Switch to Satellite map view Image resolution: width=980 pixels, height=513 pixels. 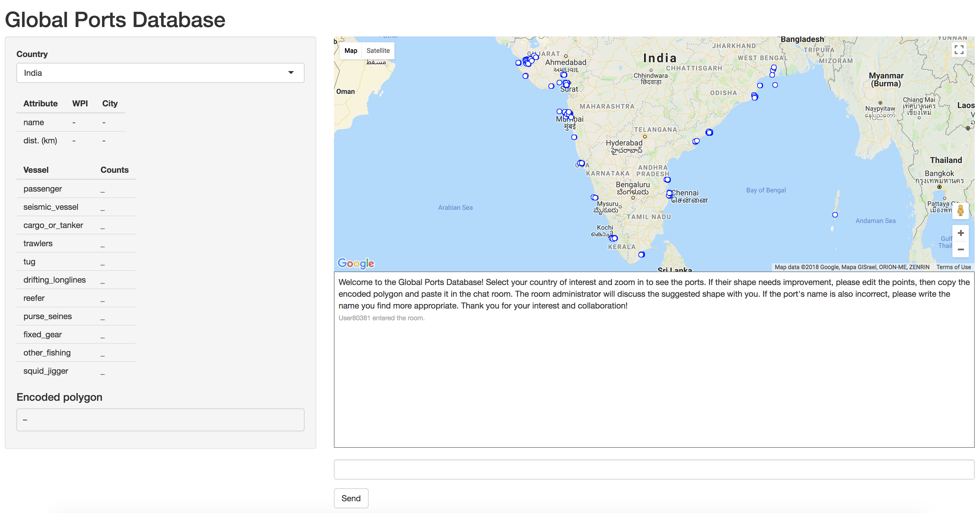[x=378, y=51]
